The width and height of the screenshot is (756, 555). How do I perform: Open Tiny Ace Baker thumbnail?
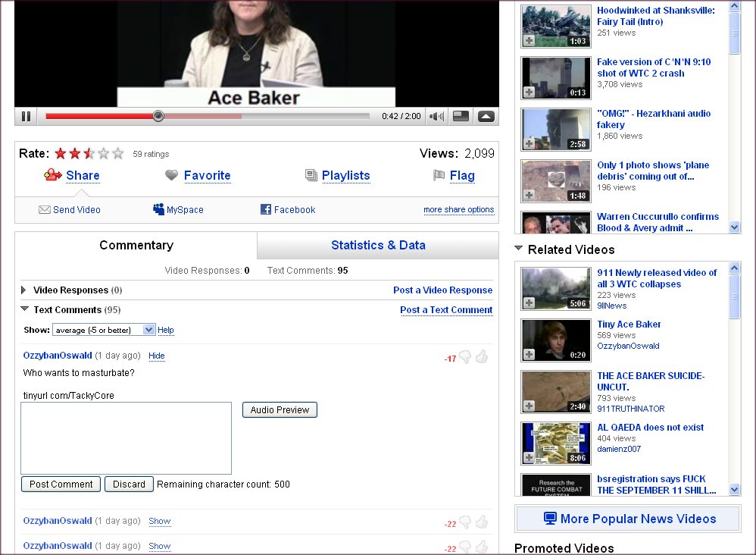click(x=556, y=340)
